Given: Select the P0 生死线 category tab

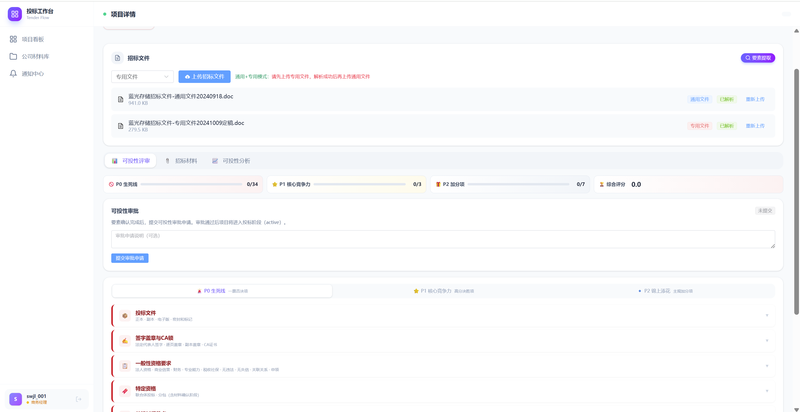Looking at the screenshot, I should click(x=222, y=291).
